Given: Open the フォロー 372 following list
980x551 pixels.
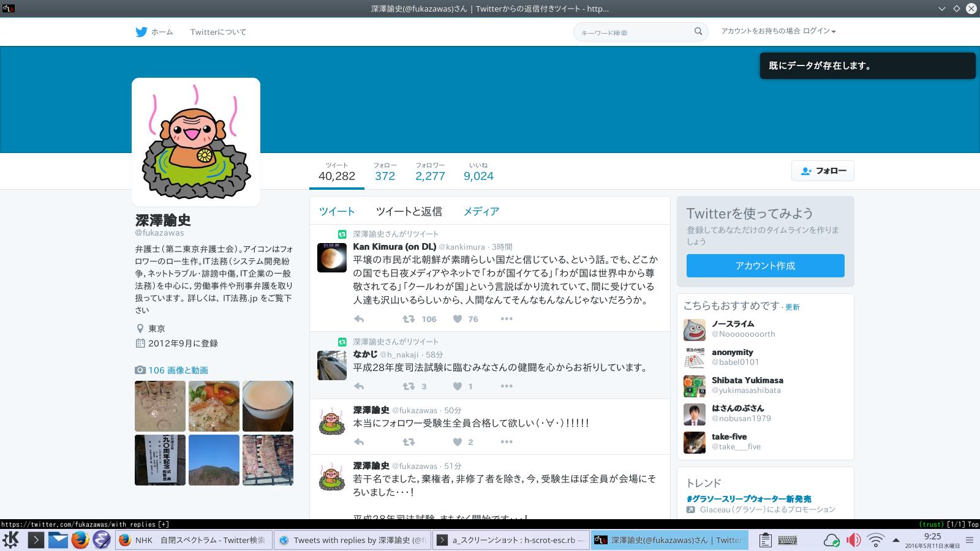Looking at the screenshot, I should pyautogui.click(x=385, y=172).
